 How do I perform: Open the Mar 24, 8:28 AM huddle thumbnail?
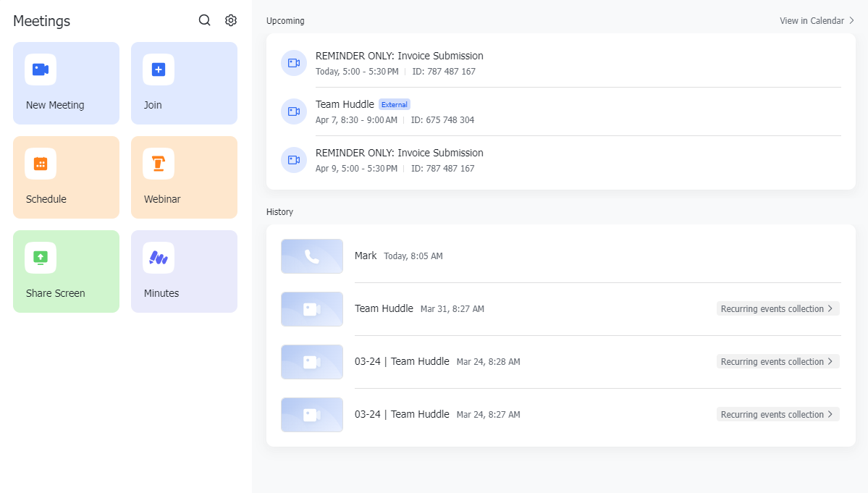(312, 362)
